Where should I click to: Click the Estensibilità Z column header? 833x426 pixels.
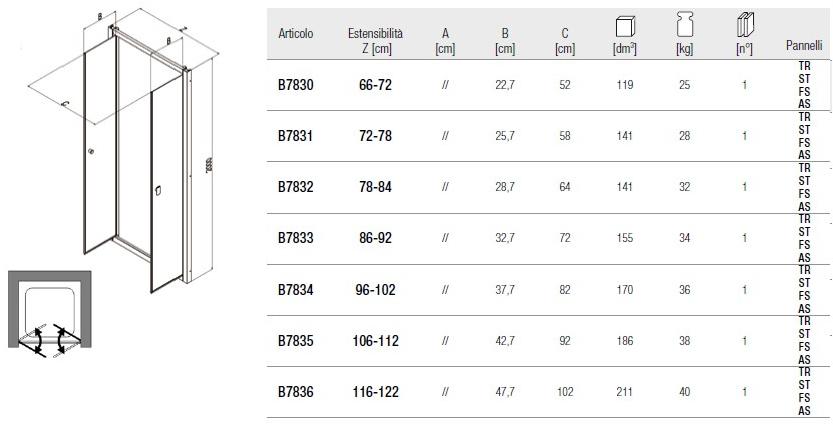click(x=375, y=41)
